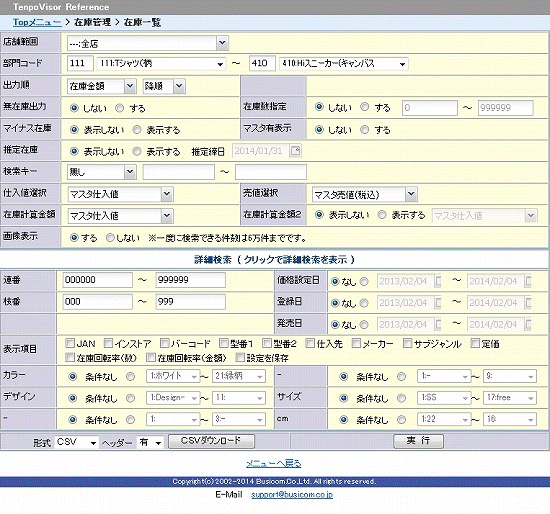550x514 pixels.
Task: Open the 111:Tシャツ department dropdown
Action: (x=161, y=64)
